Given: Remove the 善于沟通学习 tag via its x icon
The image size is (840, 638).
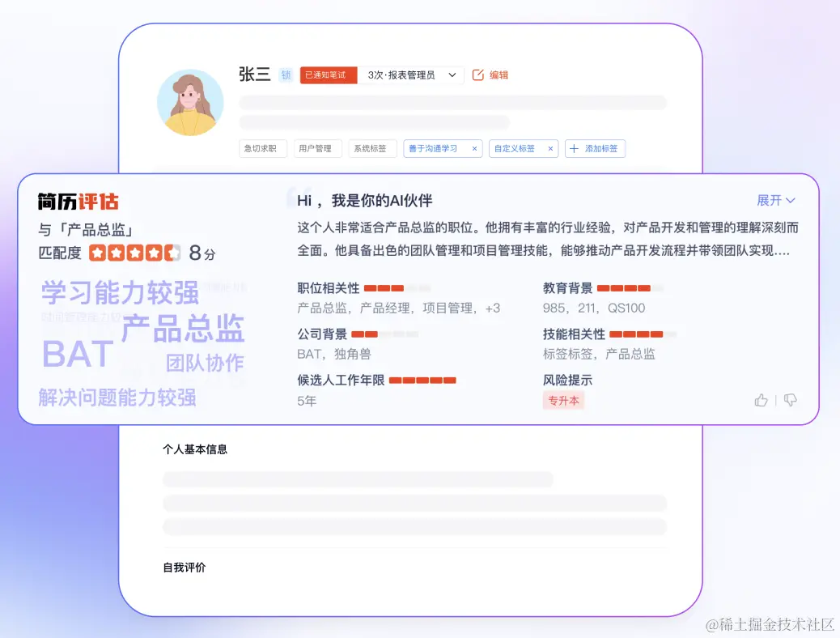Looking at the screenshot, I should click(x=476, y=148).
